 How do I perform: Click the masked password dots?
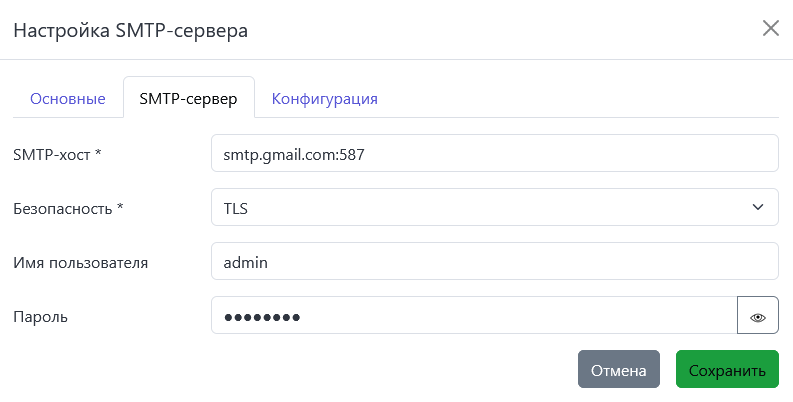[x=262, y=317]
